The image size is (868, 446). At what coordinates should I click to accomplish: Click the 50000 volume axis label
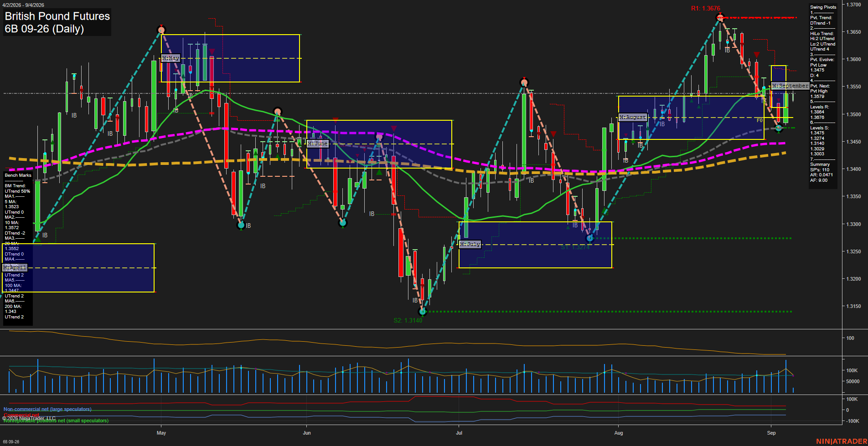(852, 381)
